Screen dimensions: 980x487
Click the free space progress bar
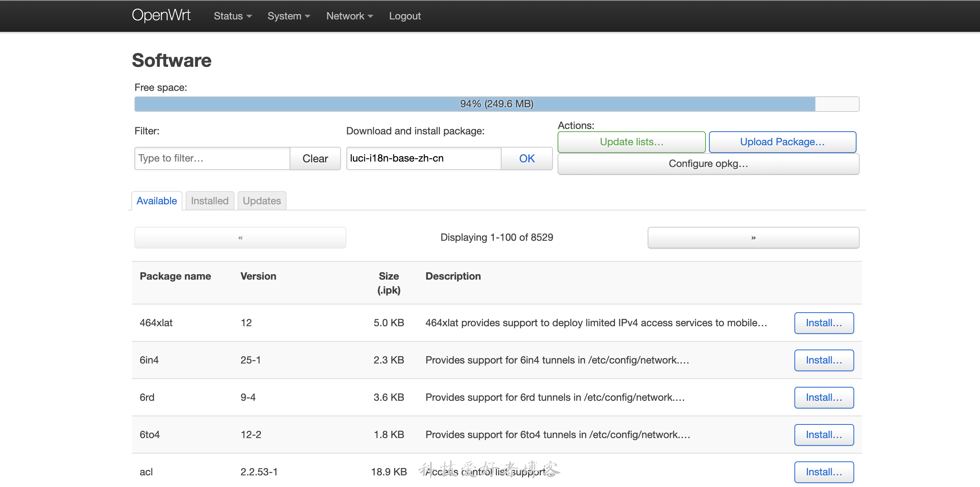(497, 104)
